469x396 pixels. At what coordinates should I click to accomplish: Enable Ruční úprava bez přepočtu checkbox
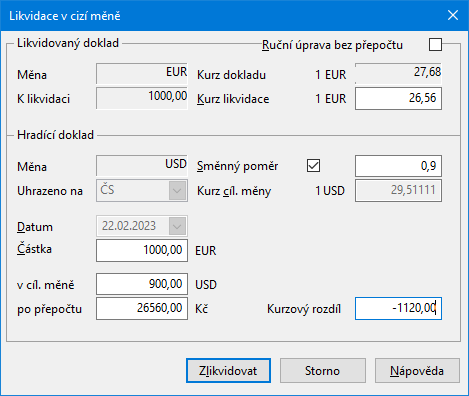pos(435,44)
